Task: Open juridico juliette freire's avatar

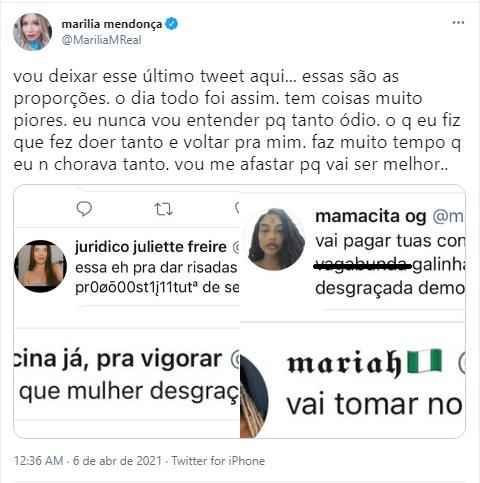Action: tap(40, 266)
